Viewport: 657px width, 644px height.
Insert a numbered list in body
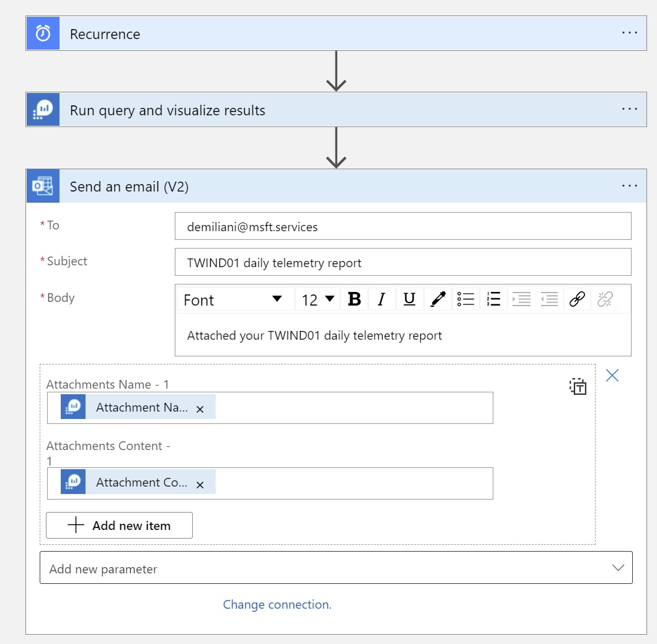click(493, 299)
